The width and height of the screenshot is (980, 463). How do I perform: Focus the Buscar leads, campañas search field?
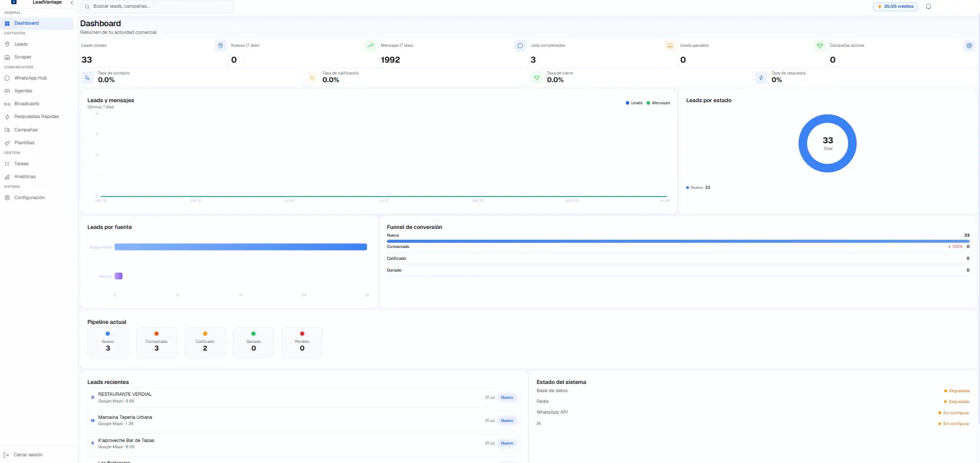[157, 7]
